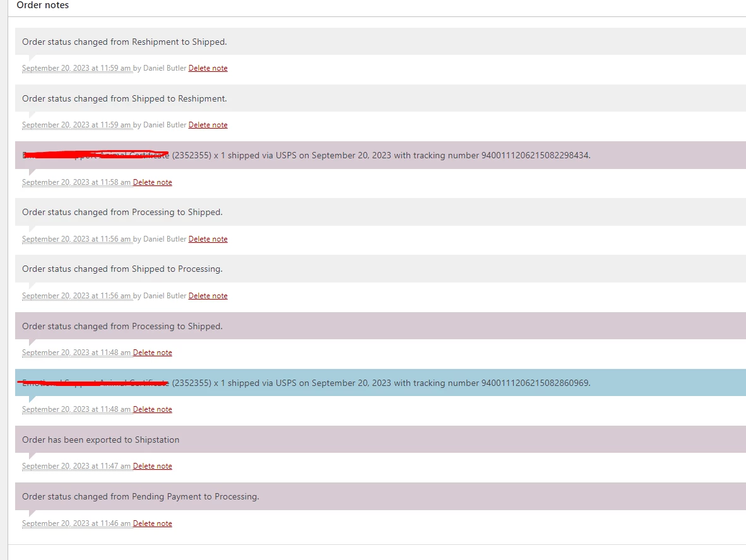Delete the shipment note with tracking ending 298434
This screenshot has width=746, height=560.
pos(152,182)
